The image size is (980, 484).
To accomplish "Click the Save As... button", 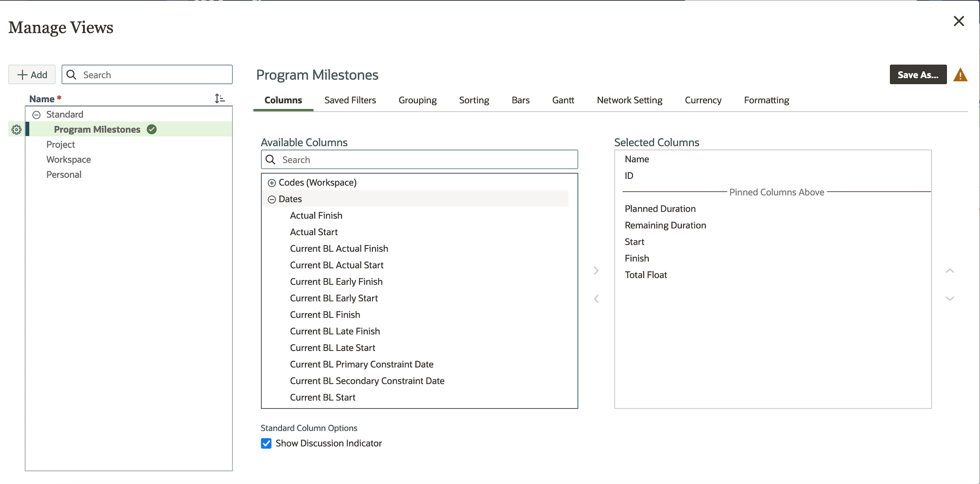I will point(918,75).
